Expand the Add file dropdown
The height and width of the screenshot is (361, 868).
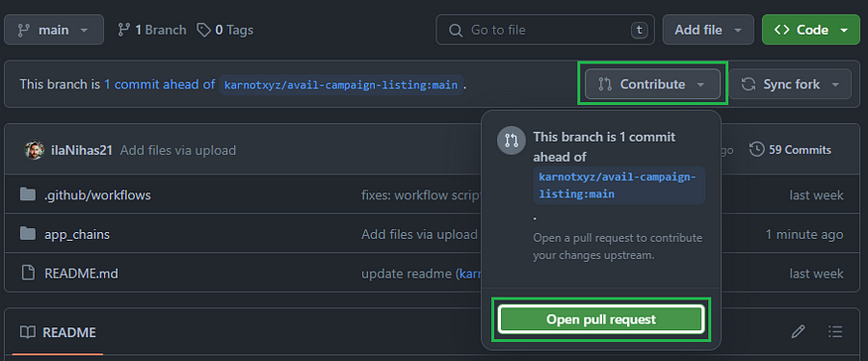(x=708, y=30)
